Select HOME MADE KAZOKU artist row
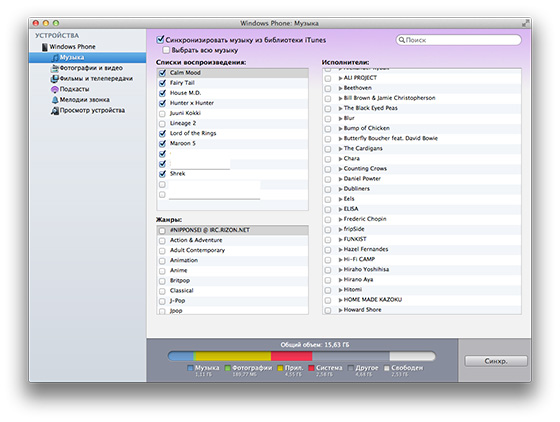This screenshot has height=422, width=560. [x=422, y=300]
